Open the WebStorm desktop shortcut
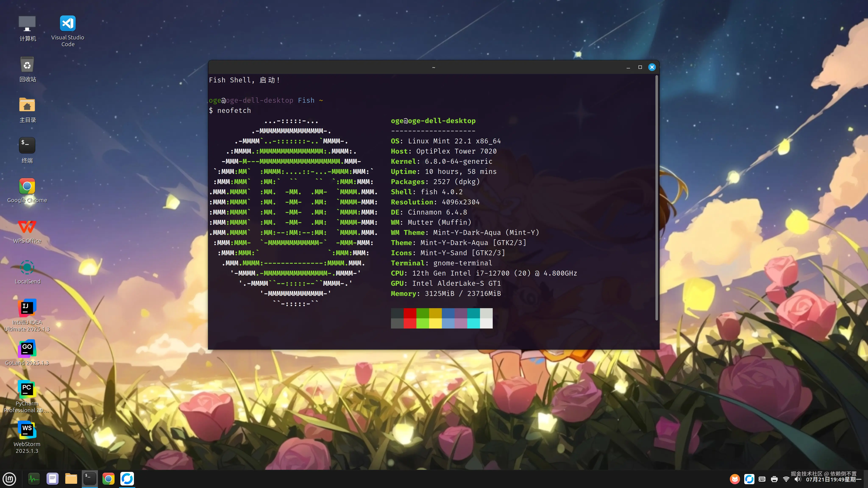The image size is (868, 488). coord(27,430)
